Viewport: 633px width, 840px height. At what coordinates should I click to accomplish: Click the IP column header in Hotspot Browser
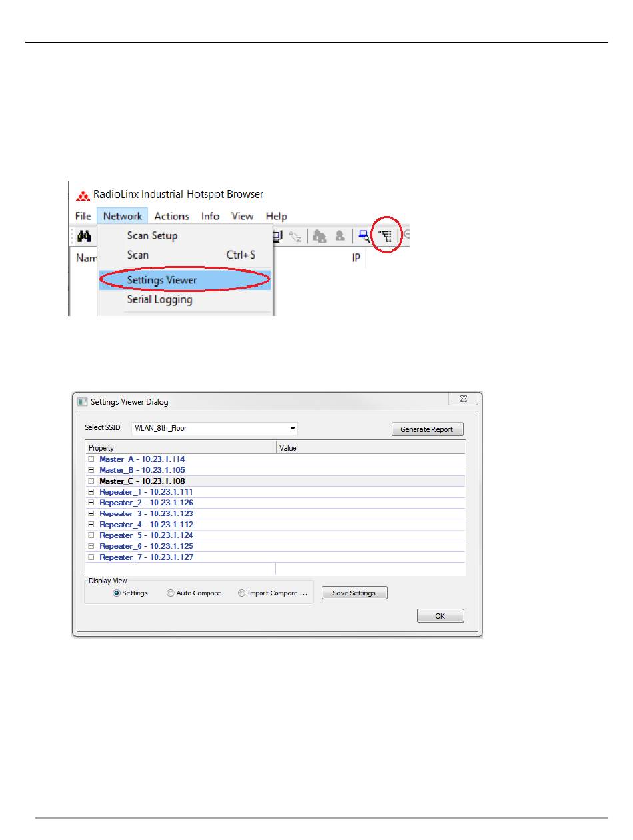click(x=356, y=257)
